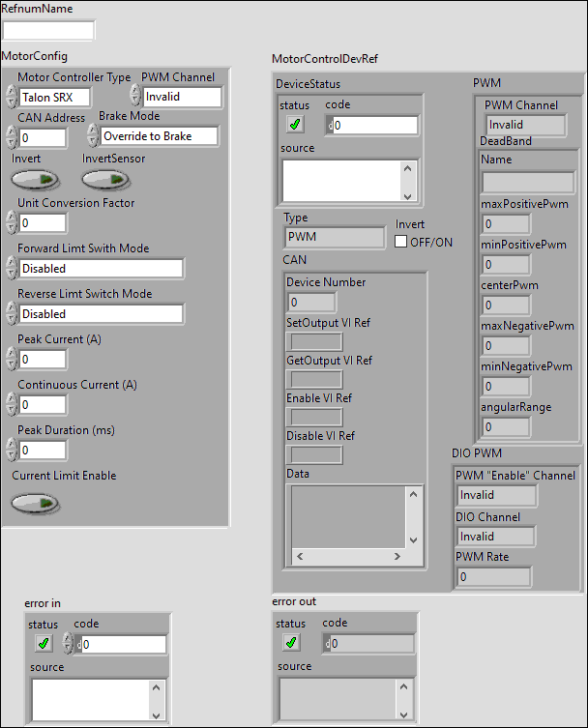Image resolution: width=588 pixels, height=728 pixels.
Task: Click the CAN Device Number field
Action: coord(311,303)
